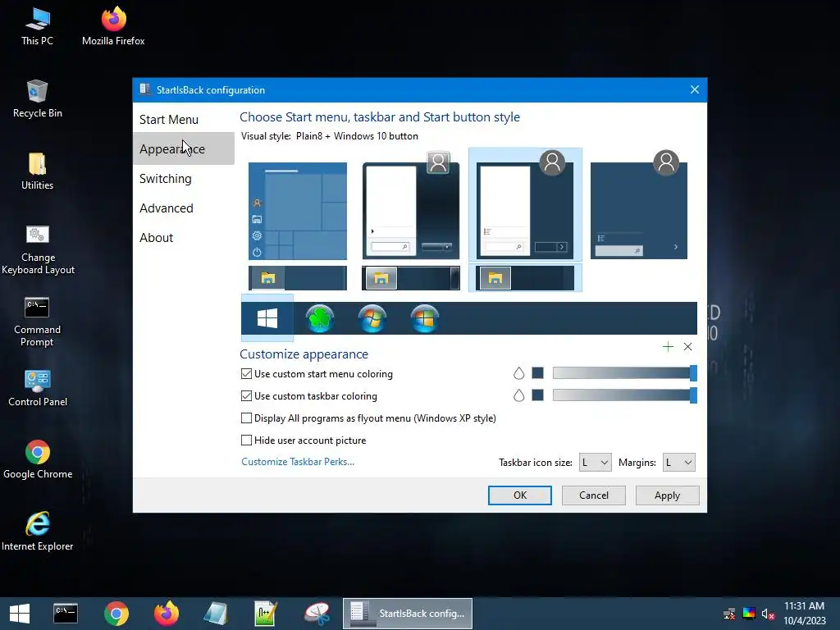The image size is (840, 630).
Task: Expand the Margins dropdown
Action: (678, 463)
